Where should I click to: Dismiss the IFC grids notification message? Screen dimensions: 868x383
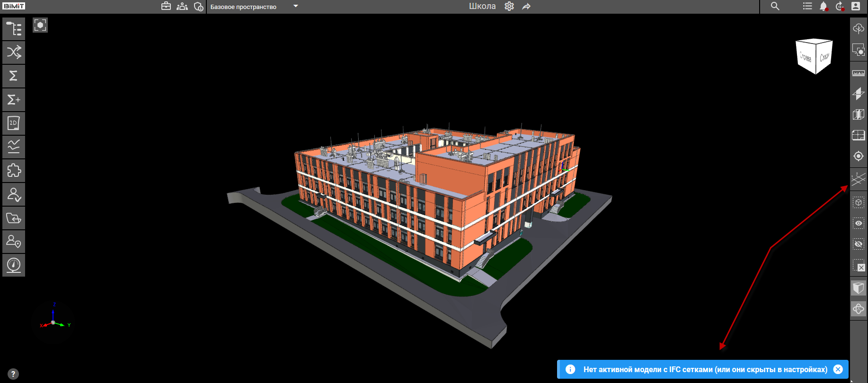click(838, 369)
